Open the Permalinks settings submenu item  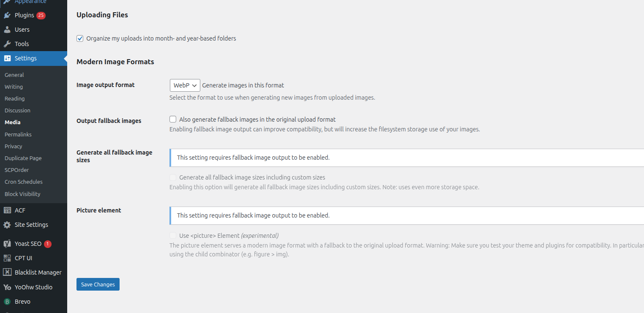click(18, 134)
